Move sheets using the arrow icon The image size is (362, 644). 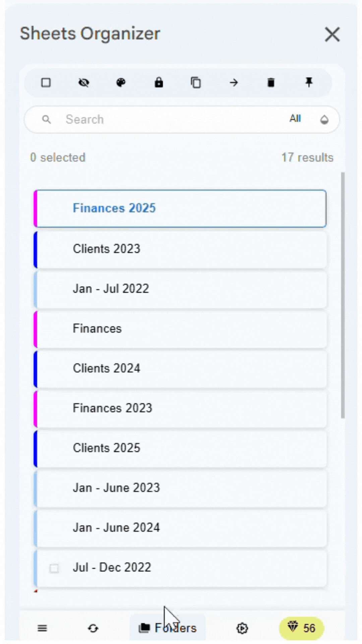coord(234,83)
